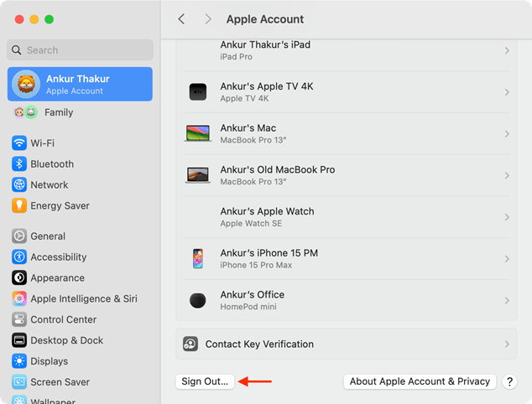This screenshot has height=404, width=532.
Task: Open Wi-Fi settings icon in sidebar
Action: 19,143
